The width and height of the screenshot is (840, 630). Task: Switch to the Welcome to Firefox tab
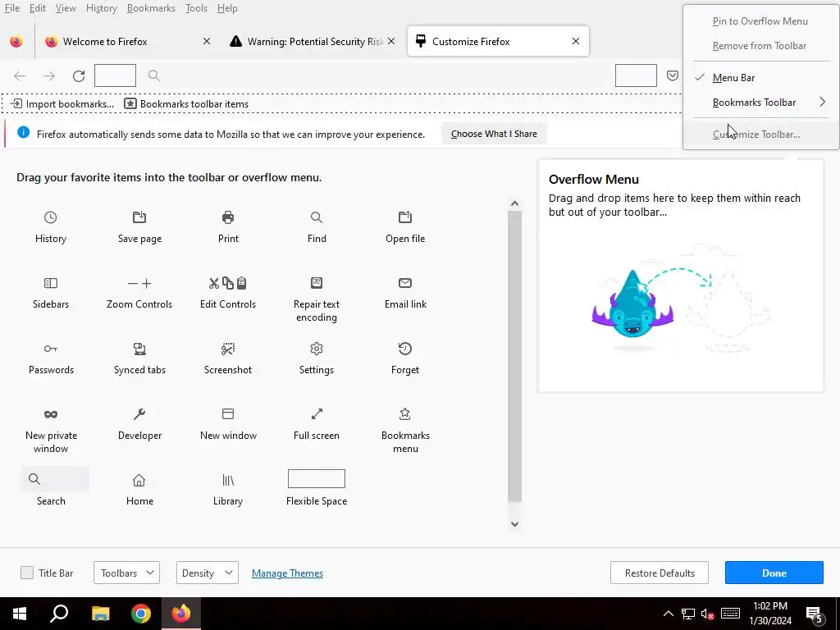tap(127, 41)
